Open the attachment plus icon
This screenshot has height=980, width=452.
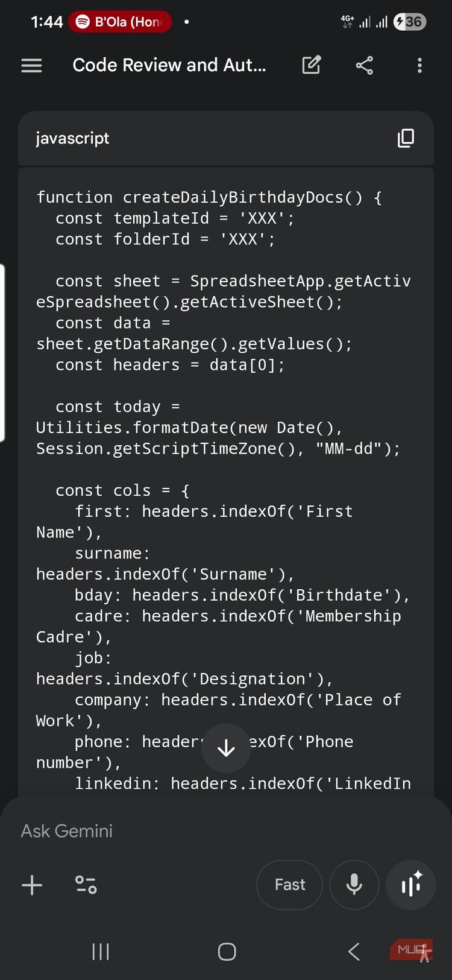click(32, 885)
